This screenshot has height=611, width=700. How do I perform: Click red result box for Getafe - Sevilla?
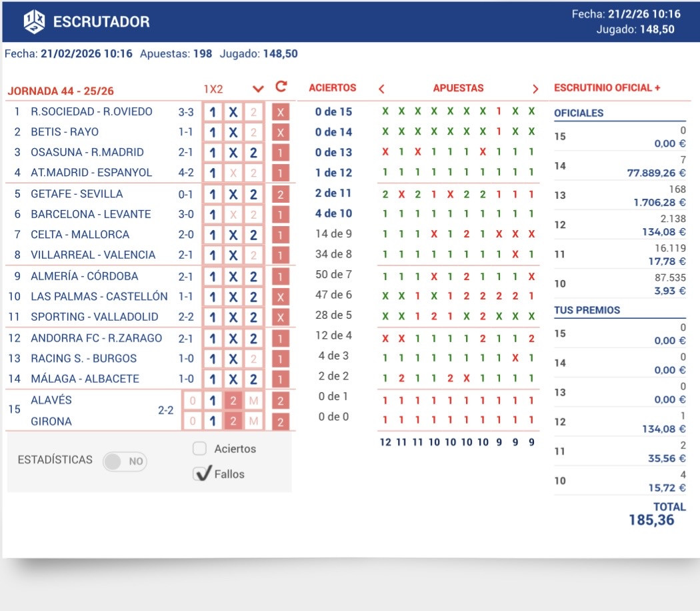[x=281, y=195]
